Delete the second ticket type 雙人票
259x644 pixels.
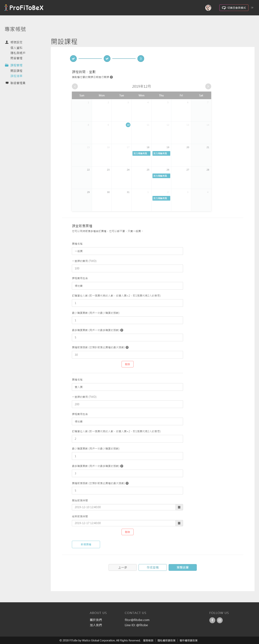coord(127,532)
